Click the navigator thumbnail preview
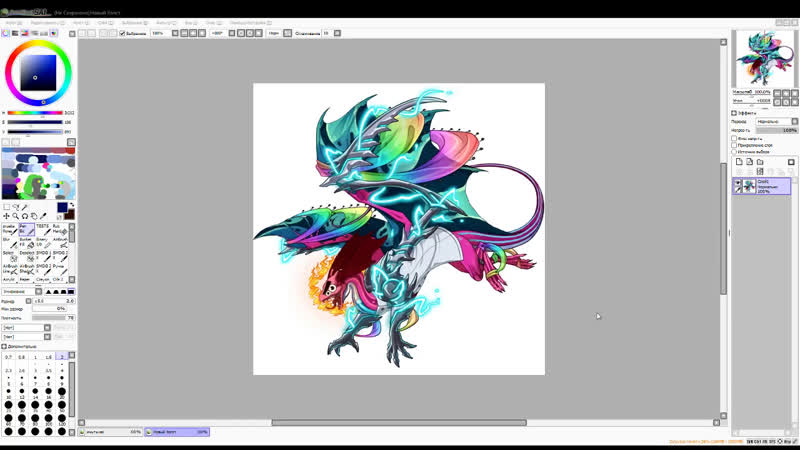Screen dimensions: 800x450 click(x=763, y=58)
